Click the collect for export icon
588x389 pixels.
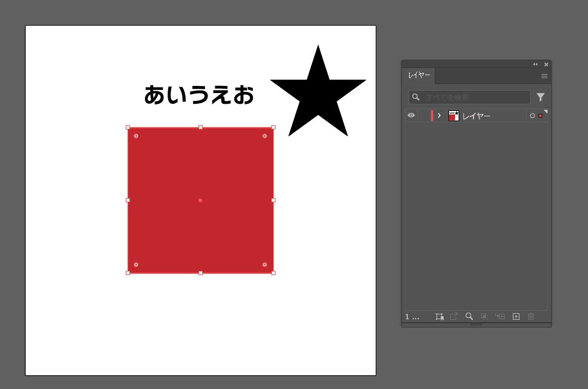(x=440, y=317)
